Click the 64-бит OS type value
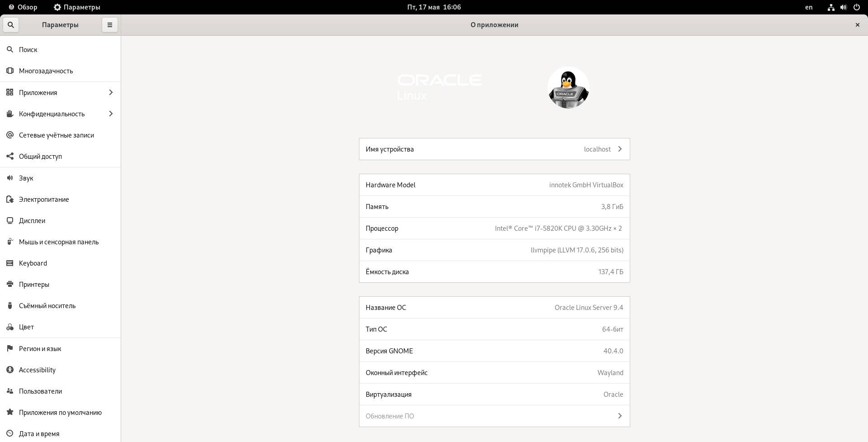 (613, 329)
